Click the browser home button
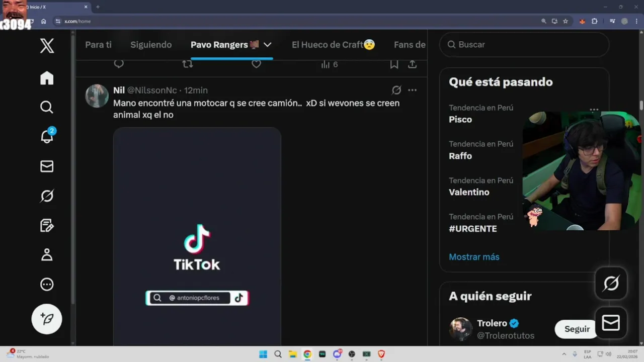The height and width of the screenshot is (362, 644). coord(44,21)
